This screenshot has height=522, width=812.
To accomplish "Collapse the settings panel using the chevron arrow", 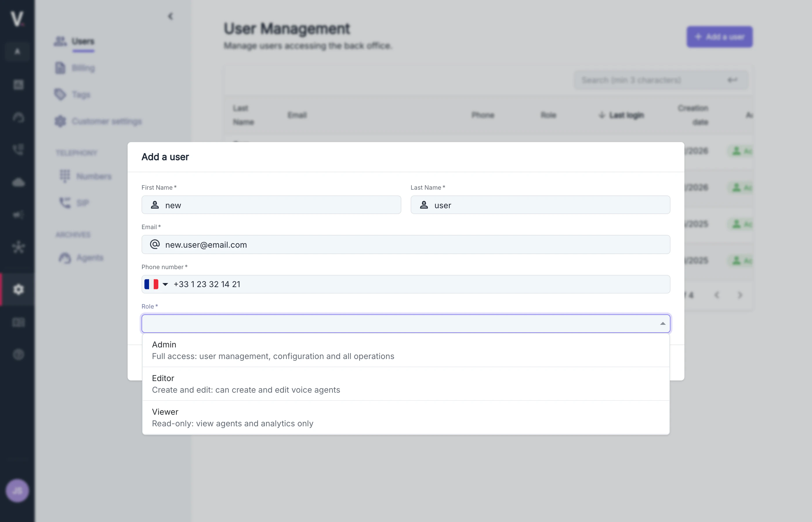I will pyautogui.click(x=171, y=16).
